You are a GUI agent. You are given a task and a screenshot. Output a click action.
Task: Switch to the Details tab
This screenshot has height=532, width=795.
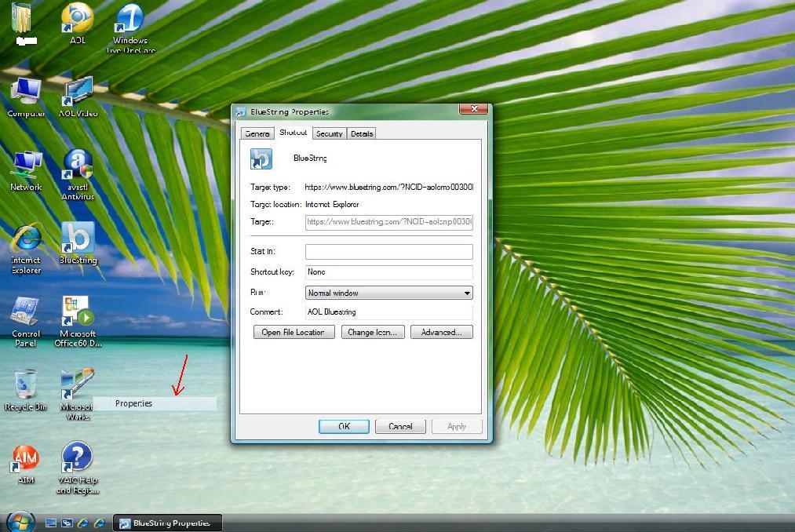coord(362,134)
